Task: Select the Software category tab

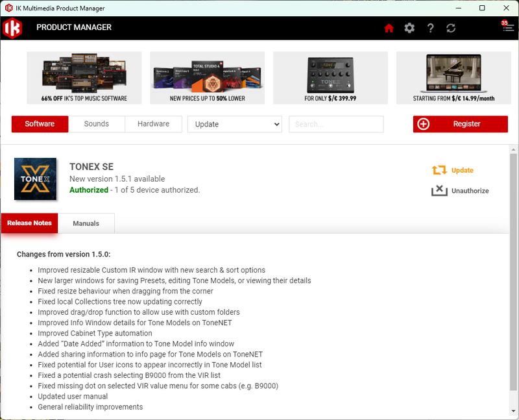Action: (40, 124)
